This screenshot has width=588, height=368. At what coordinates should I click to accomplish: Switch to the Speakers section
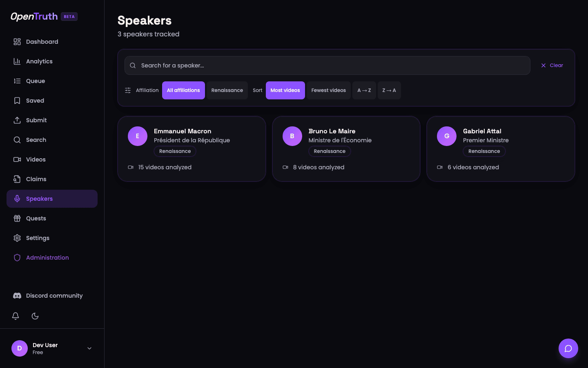click(x=39, y=198)
